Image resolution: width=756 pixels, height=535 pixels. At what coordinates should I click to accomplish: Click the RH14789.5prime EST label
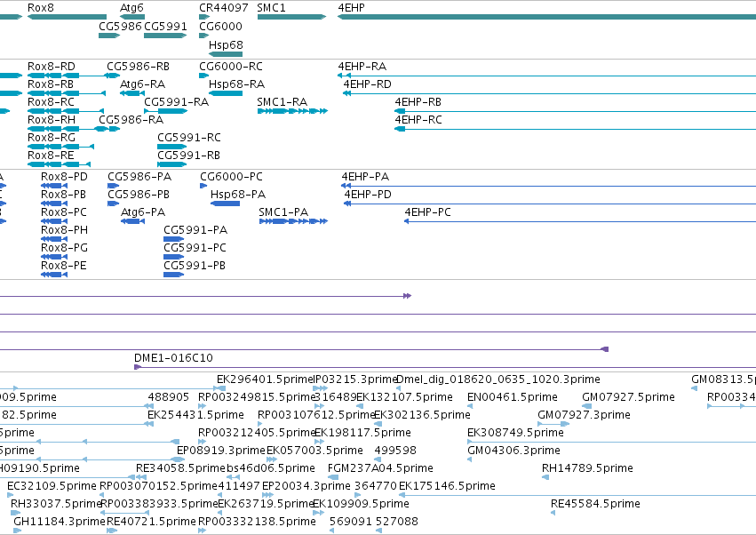(588, 468)
